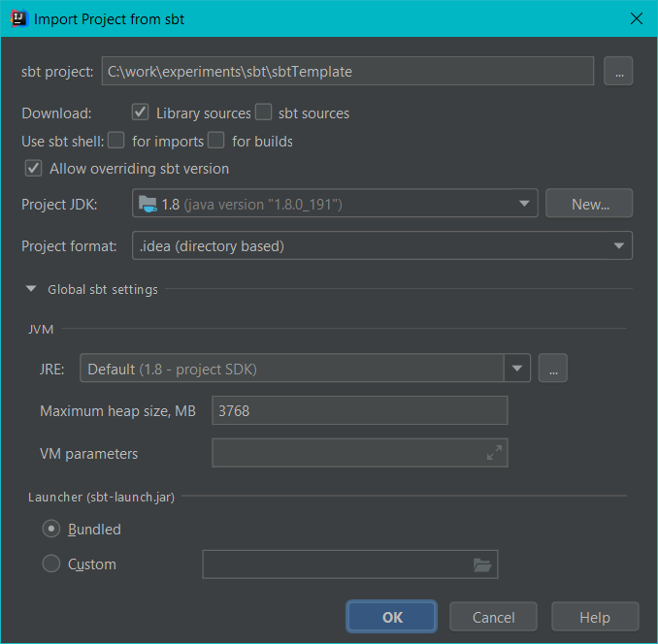The image size is (658, 644).
Task: Enable sbt sources download checkbox
Action: pyautogui.click(x=264, y=113)
